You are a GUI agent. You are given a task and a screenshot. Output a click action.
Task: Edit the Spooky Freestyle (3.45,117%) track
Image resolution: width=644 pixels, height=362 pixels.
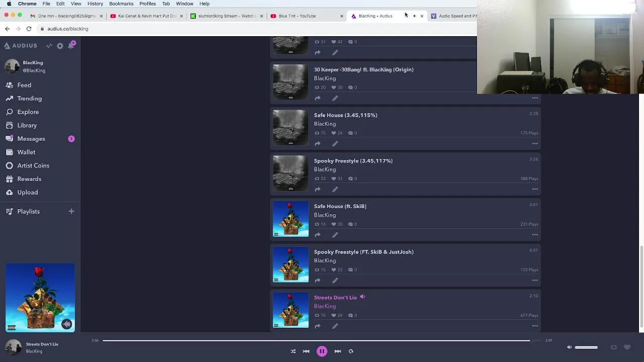click(335, 190)
